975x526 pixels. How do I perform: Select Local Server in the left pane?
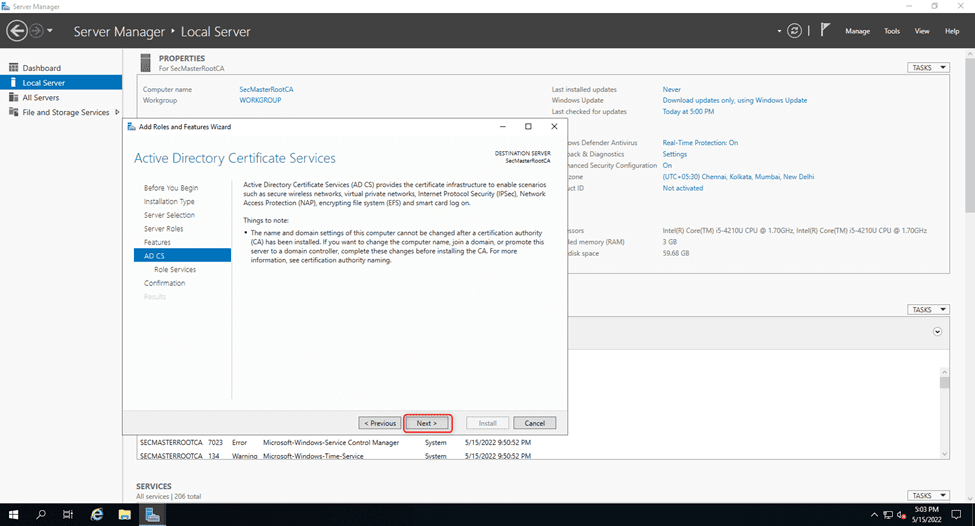tap(61, 83)
